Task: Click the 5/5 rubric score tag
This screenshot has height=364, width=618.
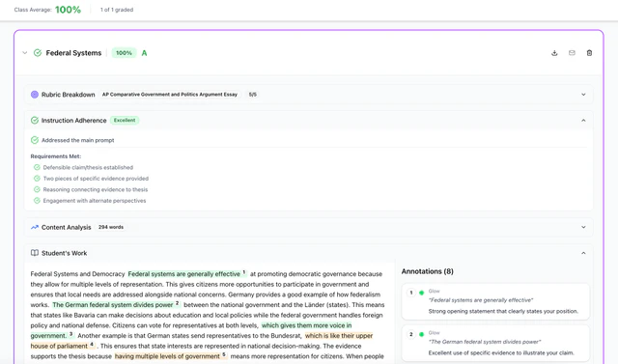Action: tap(253, 95)
